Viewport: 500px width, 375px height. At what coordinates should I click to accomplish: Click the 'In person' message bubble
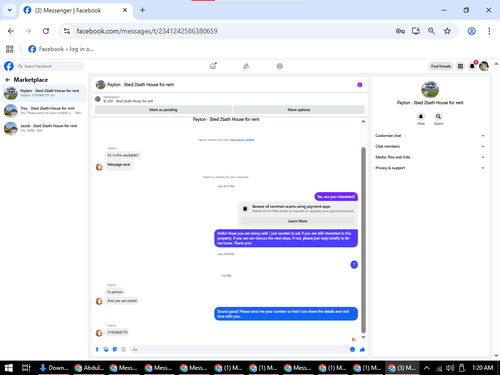(115, 292)
